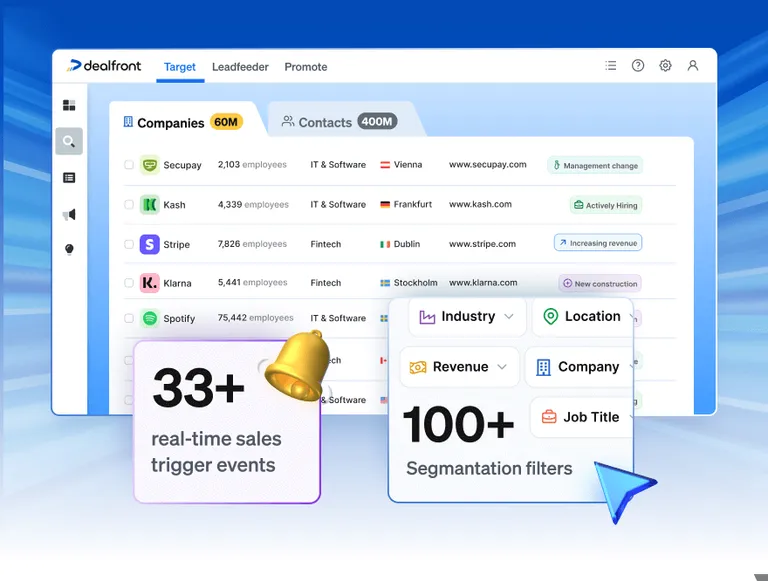
Task: Click the Secupay company name
Action: [x=182, y=165]
